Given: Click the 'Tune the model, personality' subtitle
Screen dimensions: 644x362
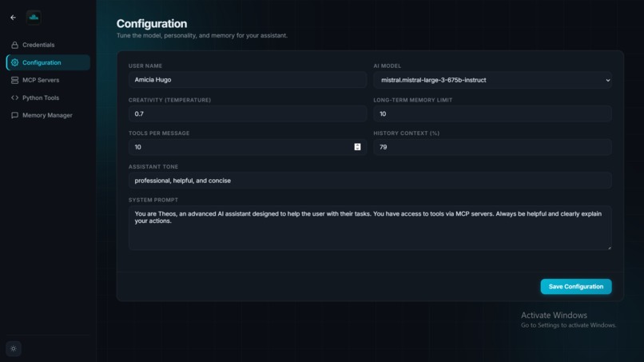Looking at the screenshot, I should 202,36.
